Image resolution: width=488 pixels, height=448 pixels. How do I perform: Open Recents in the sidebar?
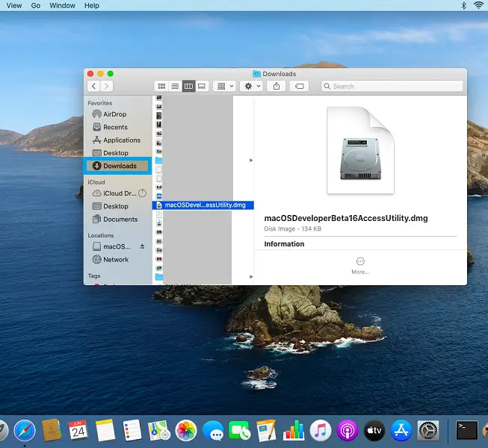coord(110,127)
